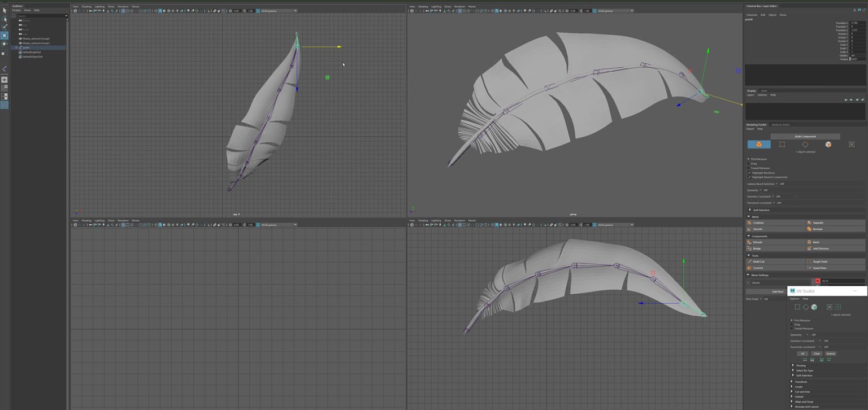Select joint1 in the Outliner
This screenshot has width=868, height=410.
[x=26, y=47]
